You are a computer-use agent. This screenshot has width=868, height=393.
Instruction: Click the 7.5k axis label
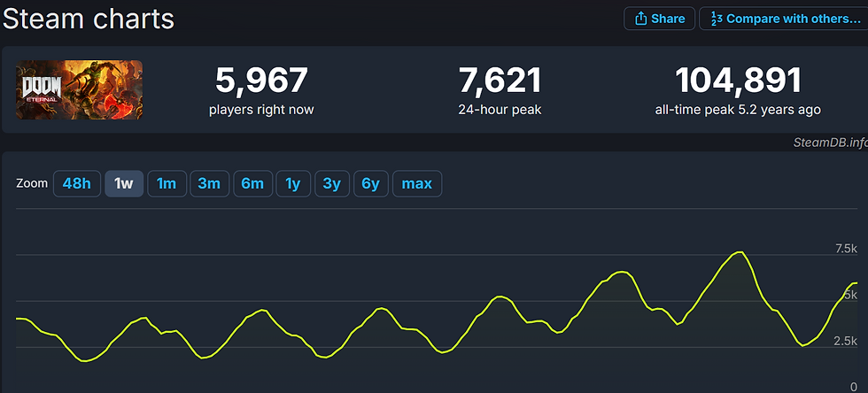846,249
